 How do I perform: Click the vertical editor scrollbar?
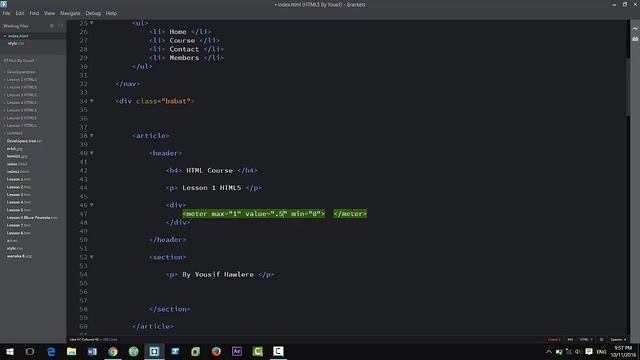[628, 86]
